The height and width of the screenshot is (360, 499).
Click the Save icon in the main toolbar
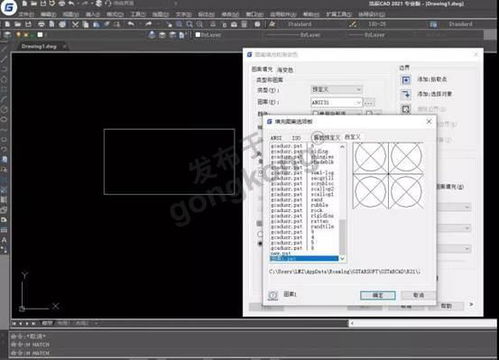tap(28, 24)
